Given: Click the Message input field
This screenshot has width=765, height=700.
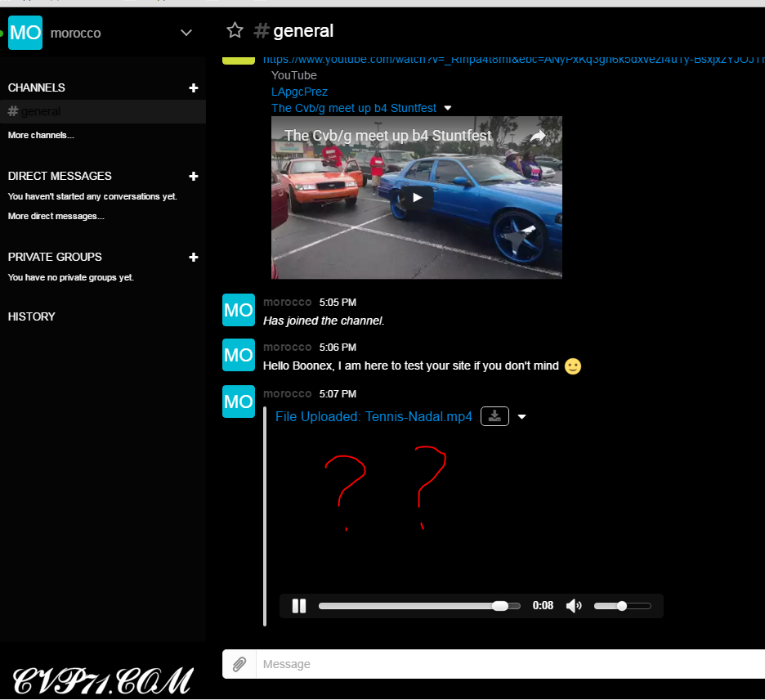Looking at the screenshot, I should click(x=507, y=664).
